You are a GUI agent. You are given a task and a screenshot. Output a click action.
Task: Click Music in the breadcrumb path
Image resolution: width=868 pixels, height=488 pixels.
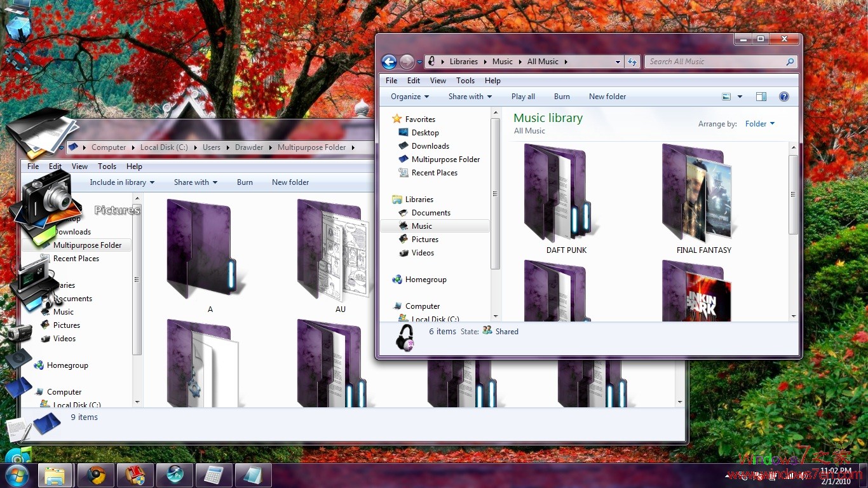click(x=503, y=62)
